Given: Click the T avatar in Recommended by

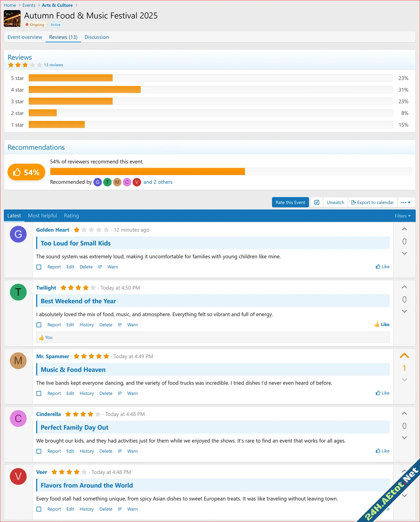Looking at the screenshot, I should (107, 182).
